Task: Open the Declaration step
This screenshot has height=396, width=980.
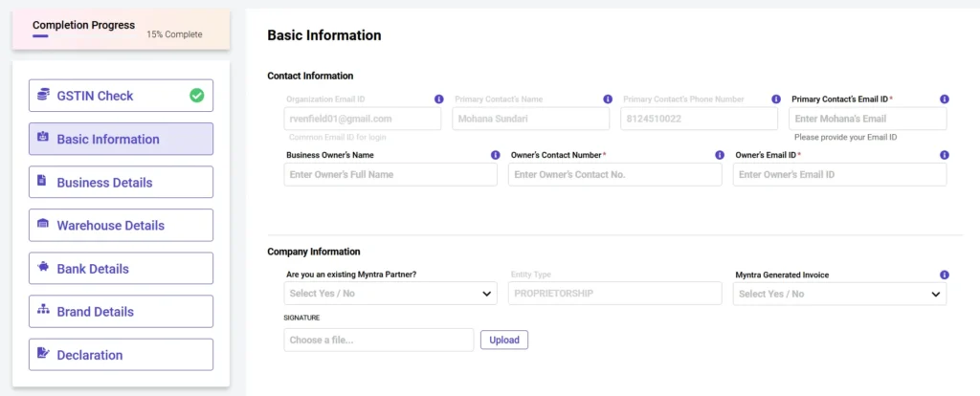Action: tap(121, 355)
